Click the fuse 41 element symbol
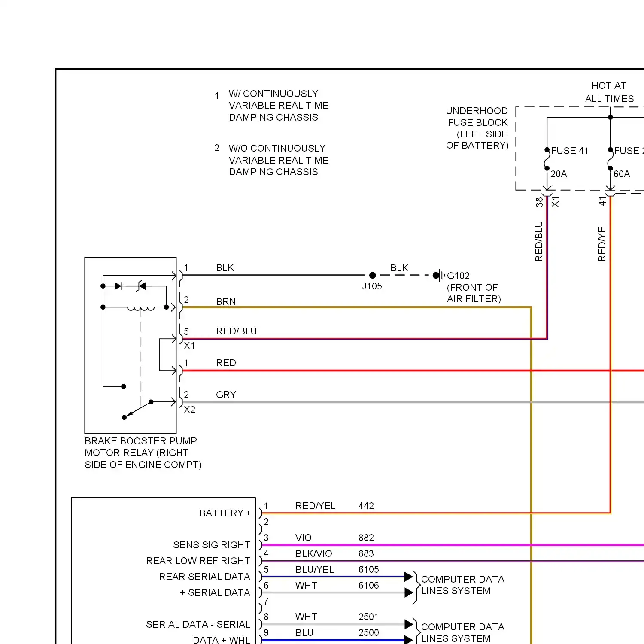The height and width of the screenshot is (644, 644). tap(547, 159)
